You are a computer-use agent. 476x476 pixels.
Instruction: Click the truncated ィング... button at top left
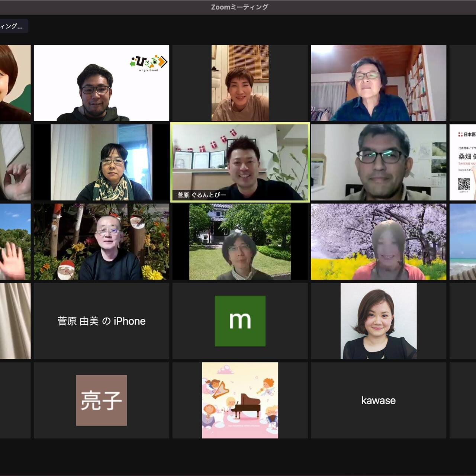13,26
